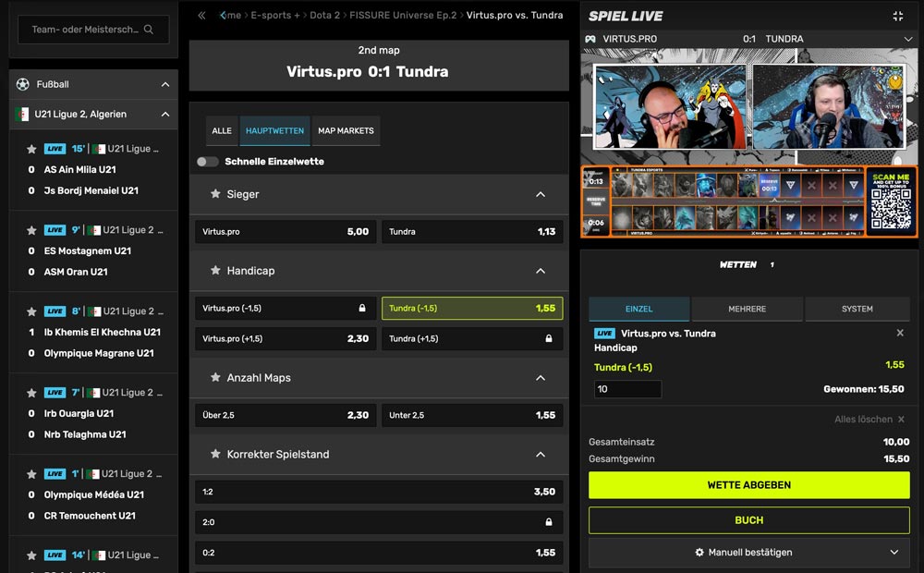This screenshot has width=924, height=573.
Task: Open Nrb Telaghma U21 match row
Action: click(x=85, y=434)
